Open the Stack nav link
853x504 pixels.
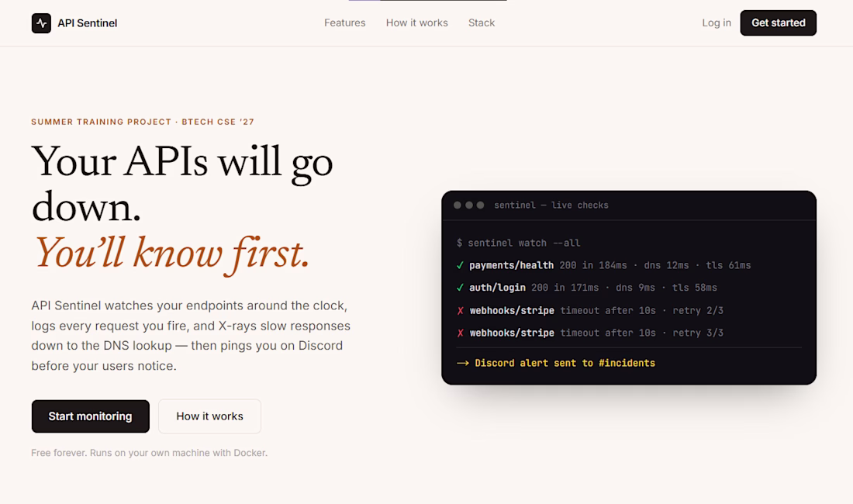482,22
